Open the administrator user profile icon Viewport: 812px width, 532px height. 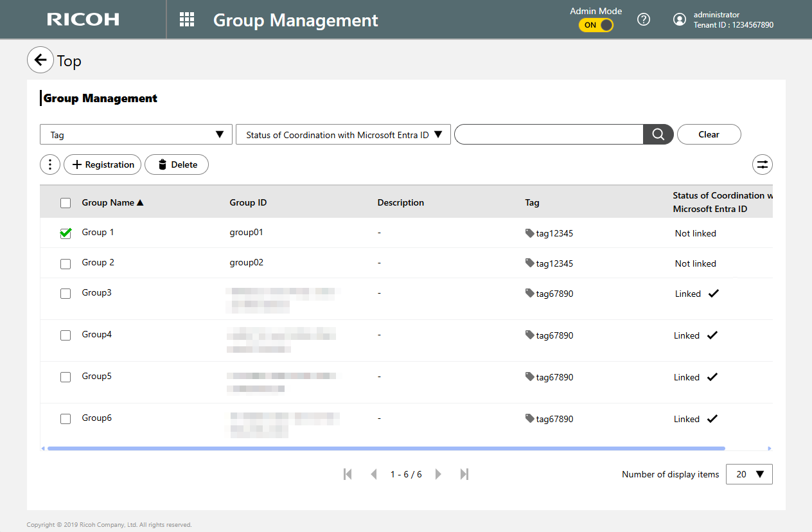click(x=679, y=20)
